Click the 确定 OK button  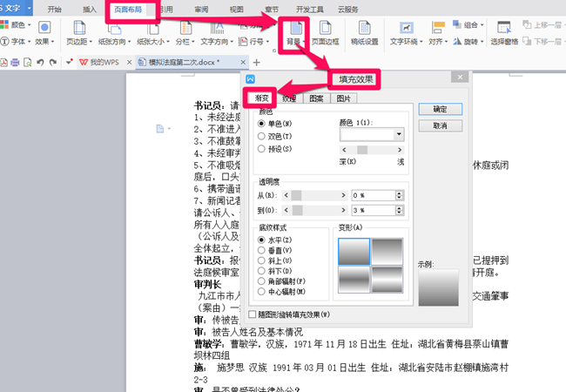(441, 109)
